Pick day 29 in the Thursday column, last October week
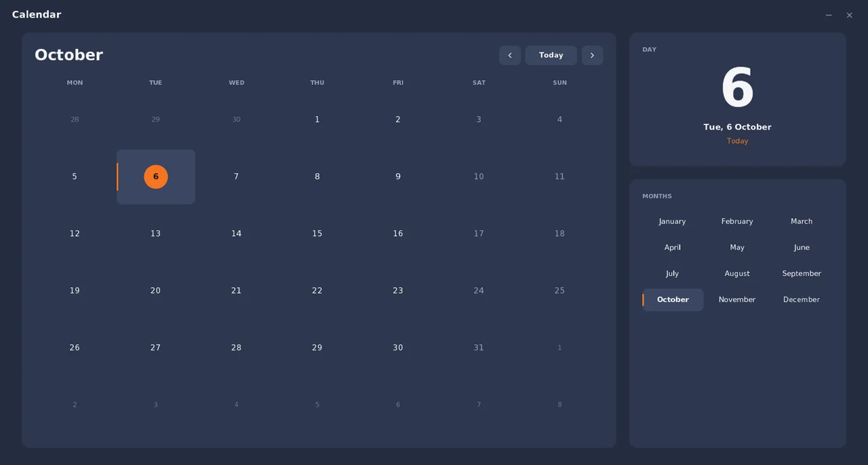 [317, 348]
